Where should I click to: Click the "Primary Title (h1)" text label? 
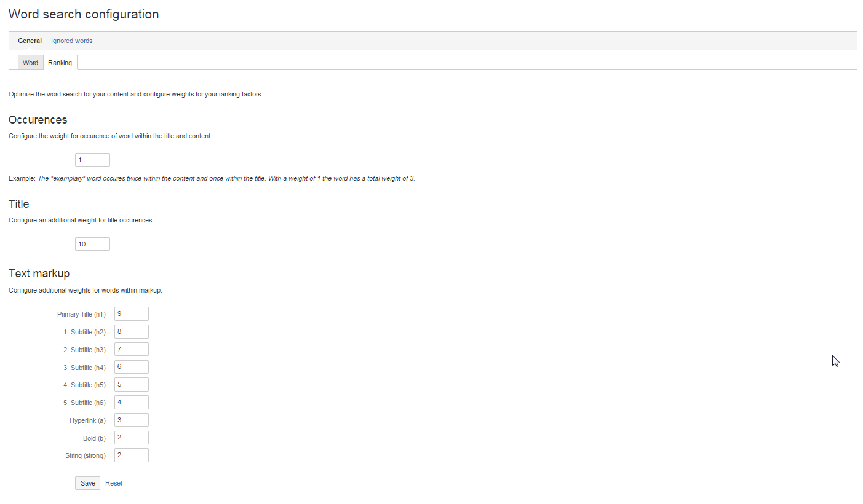[x=81, y=315]
